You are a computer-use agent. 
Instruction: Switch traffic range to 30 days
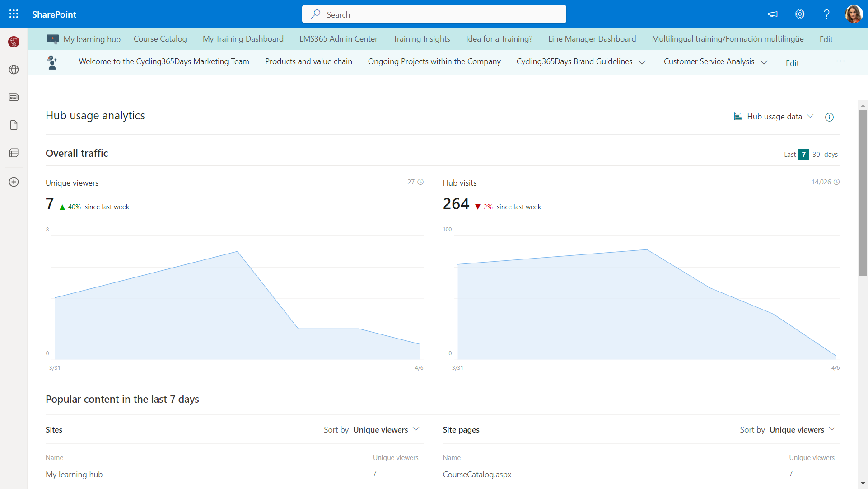pos(816,155)
